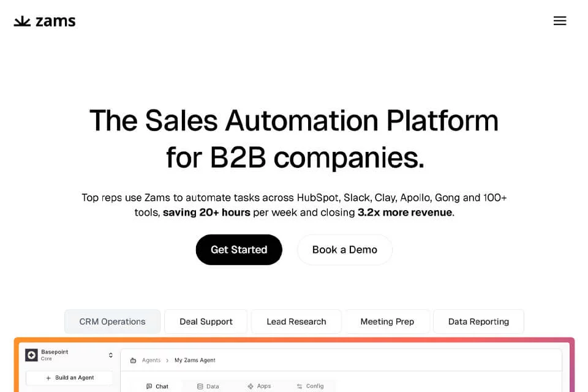Click the Basepoint workspace logo icon
The image size is (588, 392).
click(x=31, y=355)
